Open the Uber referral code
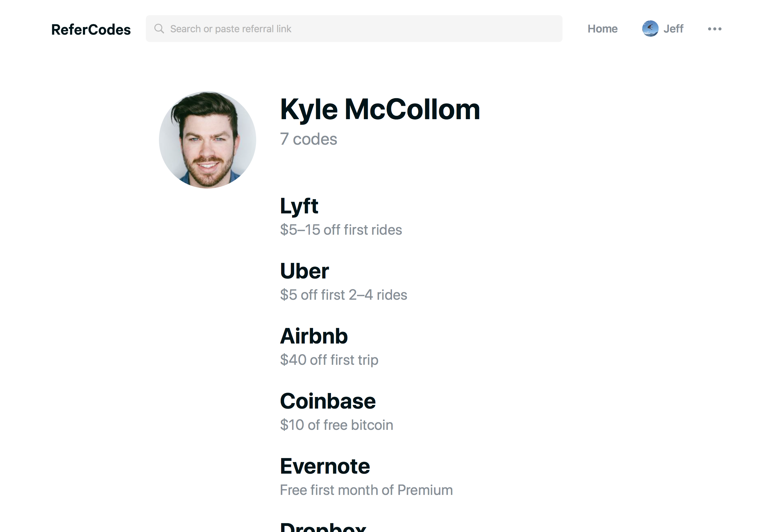The image size is (778, 532). (304, 271)
